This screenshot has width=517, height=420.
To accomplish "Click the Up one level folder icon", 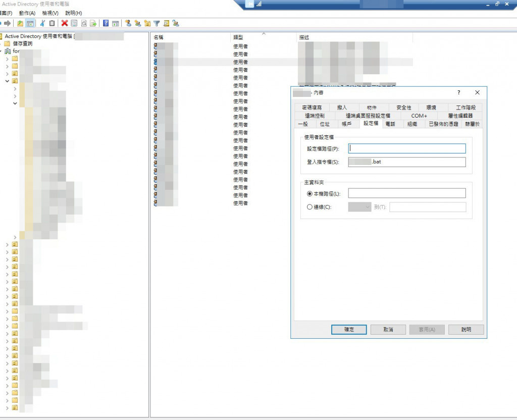I will click(20, 23).
